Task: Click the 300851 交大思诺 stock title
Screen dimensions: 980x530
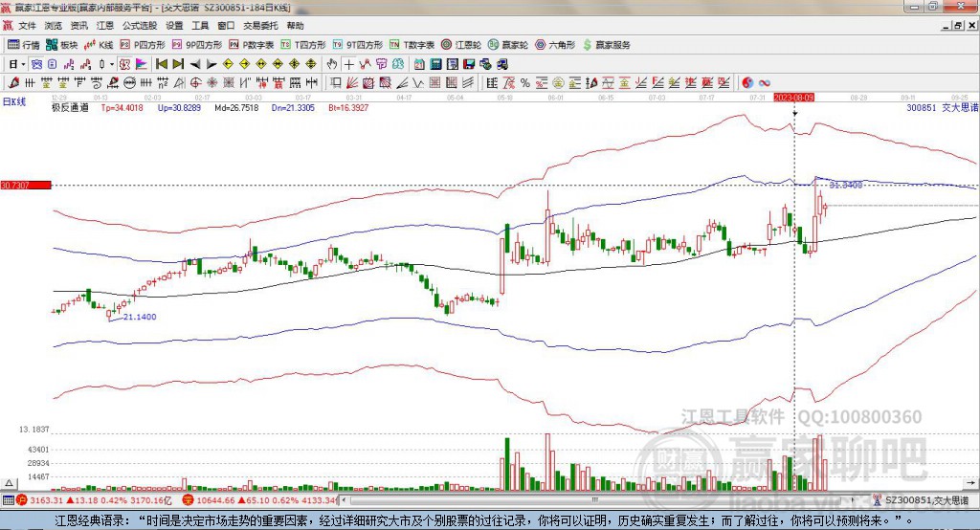Action: pos(942,107)
